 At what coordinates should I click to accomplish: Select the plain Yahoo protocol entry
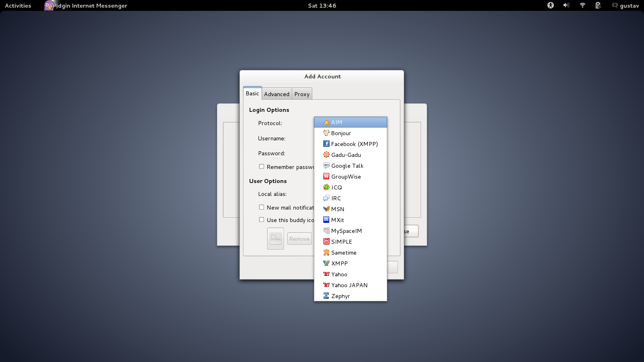pos(351,274)
